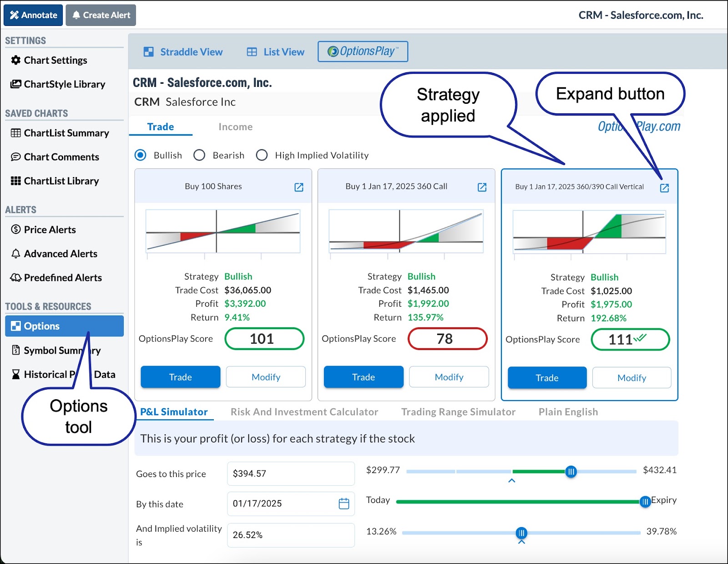
Task: Click Modify for the Call Vertical
Action: click(632, 378)
